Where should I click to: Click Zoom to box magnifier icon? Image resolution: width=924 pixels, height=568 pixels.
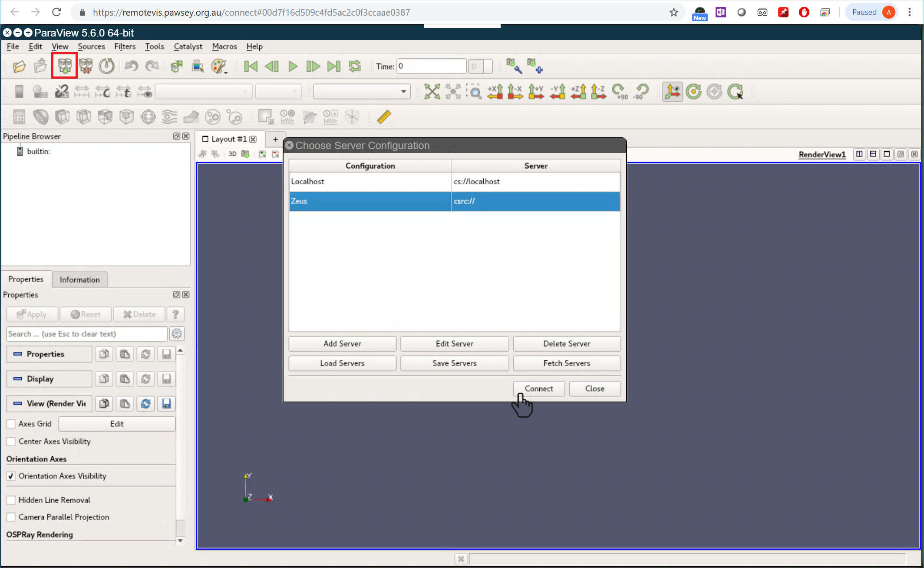coord(474,91)
